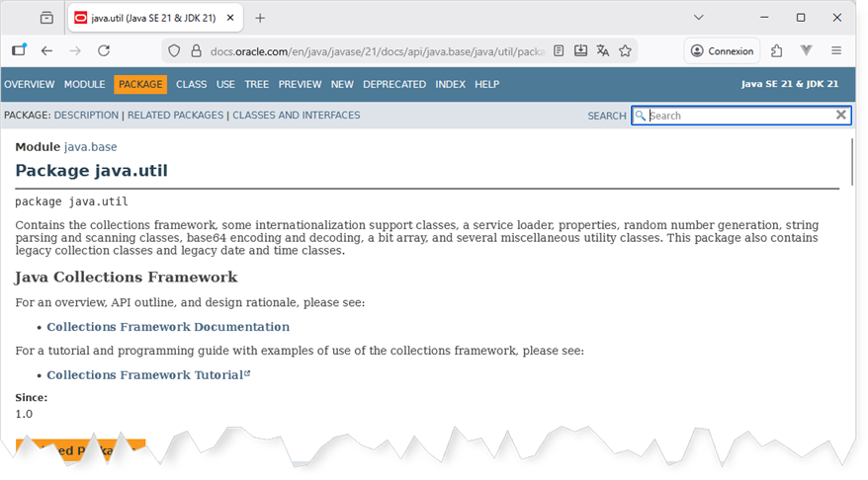
Task: Open the Firefox hamburger menu
Action: (x=836, y=51)
